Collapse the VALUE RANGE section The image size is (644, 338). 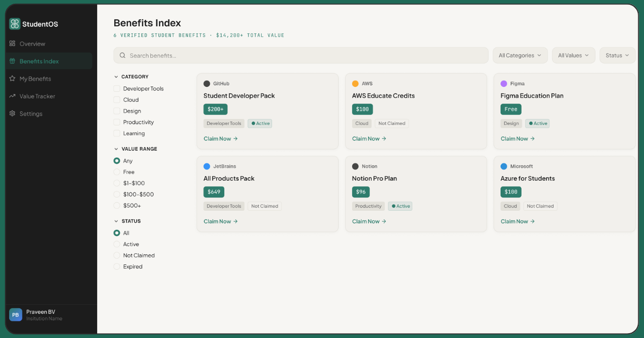tap(116, 149)
